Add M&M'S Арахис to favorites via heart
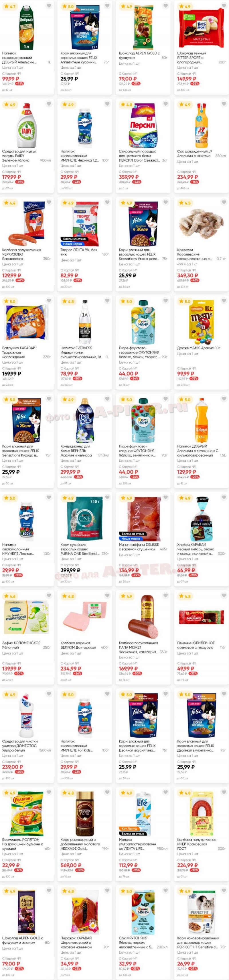 224,301
